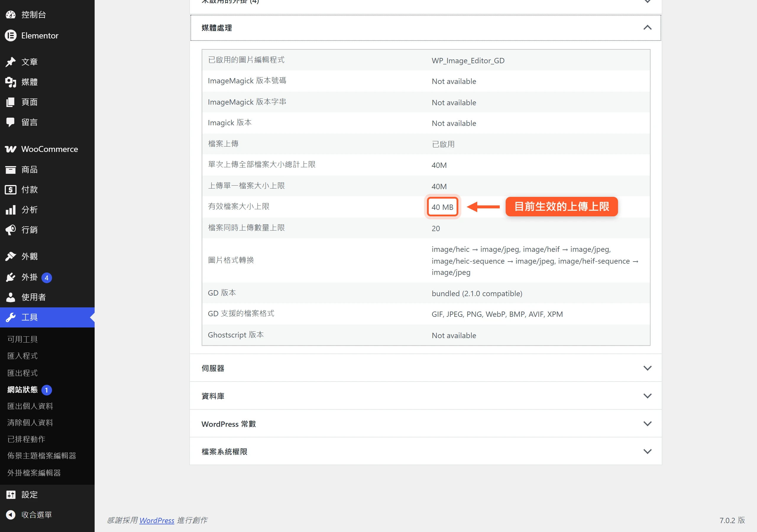Click the GD 支援的檔案格式 list value
This screenshot has width=757, height=532.
click(497, 314)
